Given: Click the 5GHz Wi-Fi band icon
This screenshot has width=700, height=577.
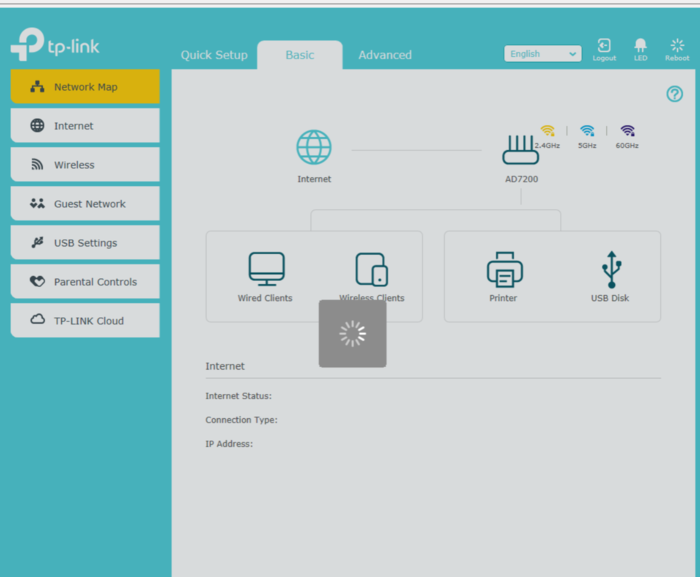Looking at the screenshot, I should pos(587,131).
